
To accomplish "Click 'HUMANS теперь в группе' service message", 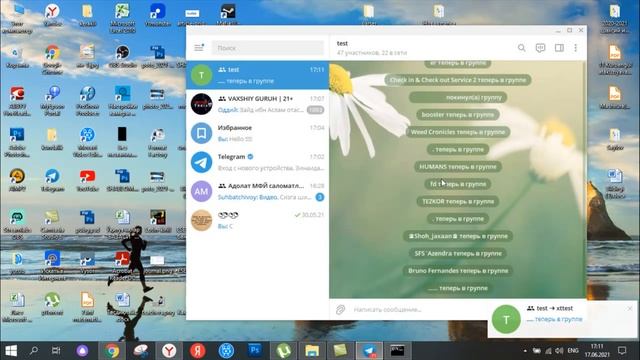I will point(458,167).
